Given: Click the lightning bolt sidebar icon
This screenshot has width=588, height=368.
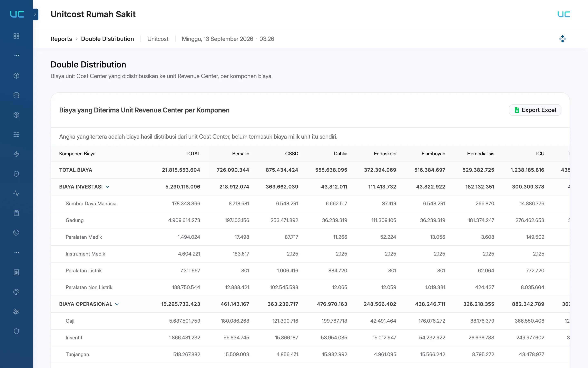Looking at the screenshot, I should (x=16, y=154).
